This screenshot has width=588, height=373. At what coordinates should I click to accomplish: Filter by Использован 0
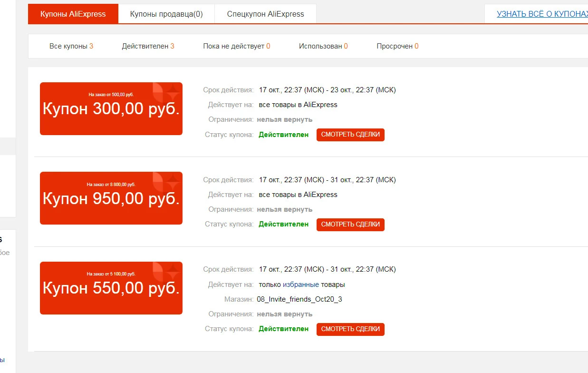pyautogui.click(x=323, y=46)
